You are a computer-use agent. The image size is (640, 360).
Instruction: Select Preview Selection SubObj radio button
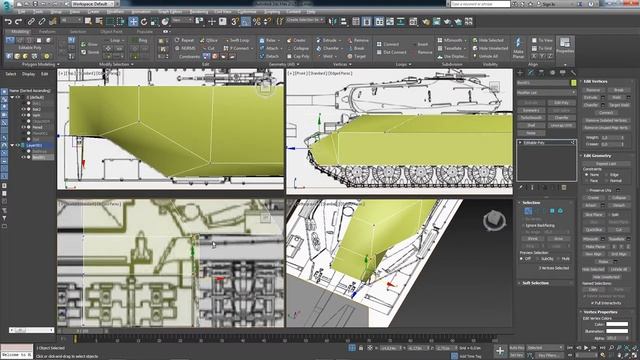pyautogui.click(x=539, y=259)
